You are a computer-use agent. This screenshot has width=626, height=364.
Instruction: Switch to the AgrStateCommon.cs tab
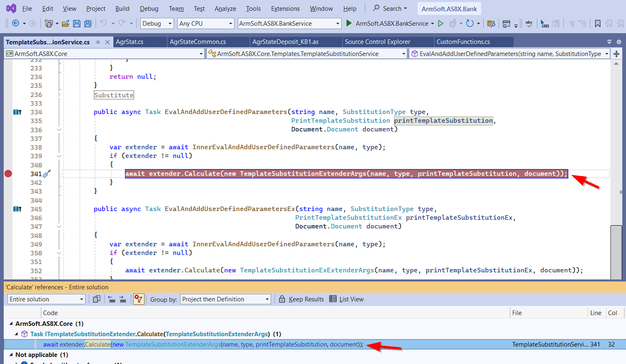(x=198, y=42)
